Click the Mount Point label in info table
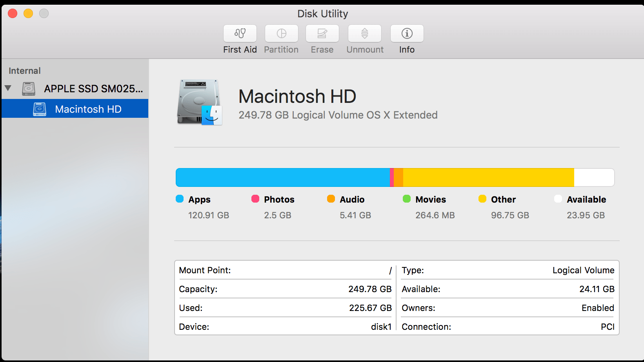Screen dimensions: 644x362 205,270
